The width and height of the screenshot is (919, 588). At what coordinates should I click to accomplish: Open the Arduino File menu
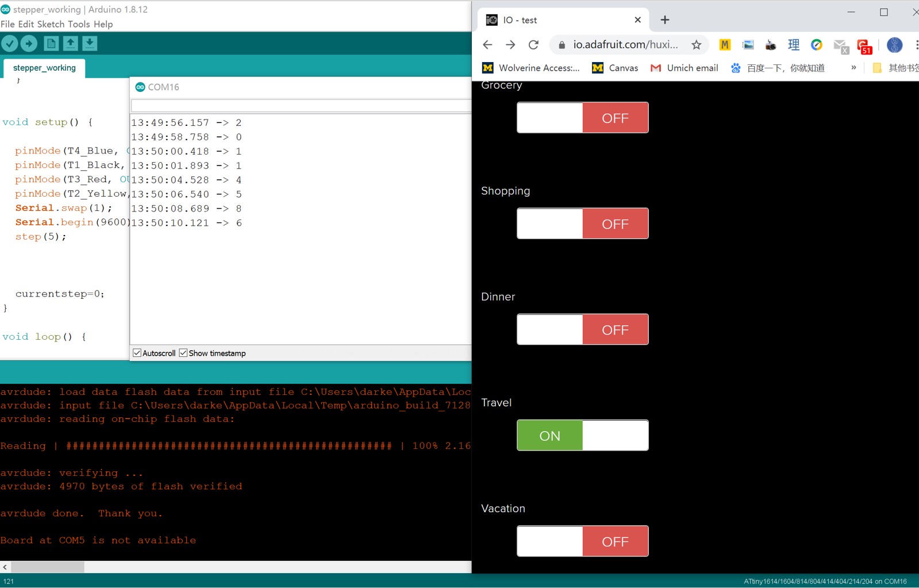point(7,24)
